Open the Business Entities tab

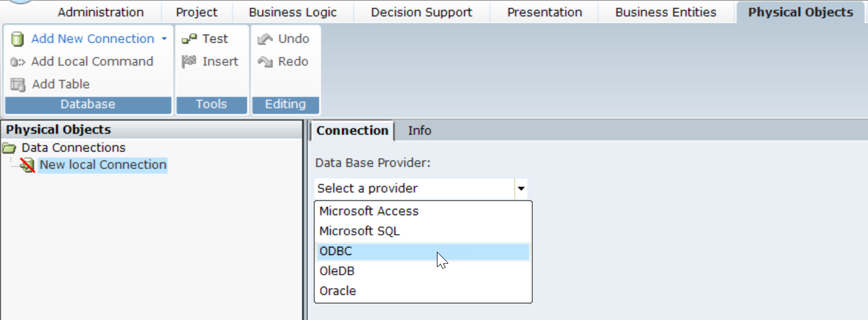665,13
